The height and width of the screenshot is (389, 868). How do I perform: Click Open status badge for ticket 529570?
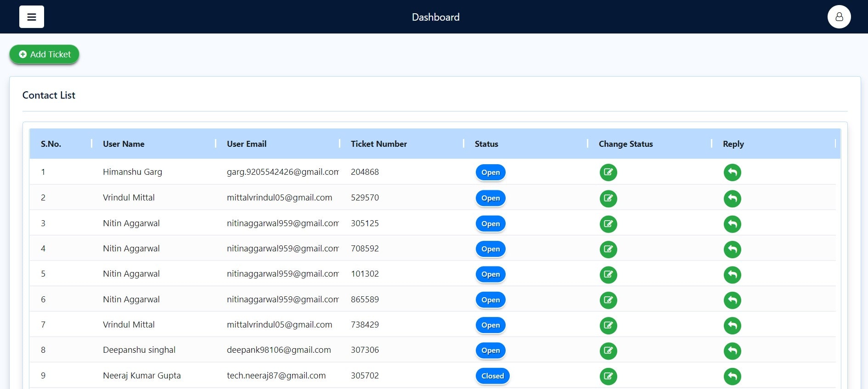490,198
